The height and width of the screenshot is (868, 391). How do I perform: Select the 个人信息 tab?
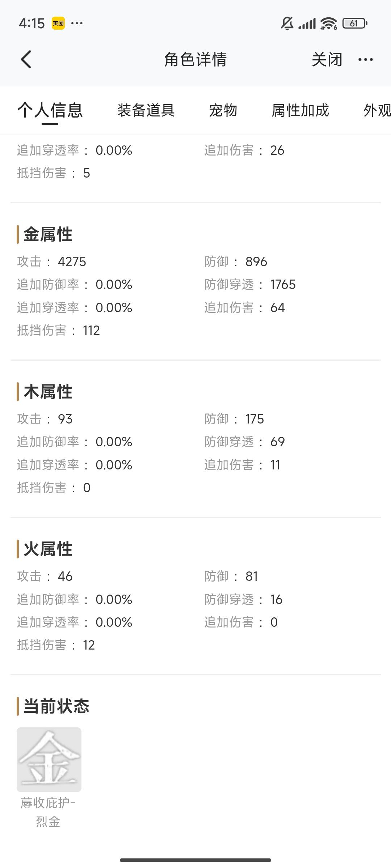(50, 110)
